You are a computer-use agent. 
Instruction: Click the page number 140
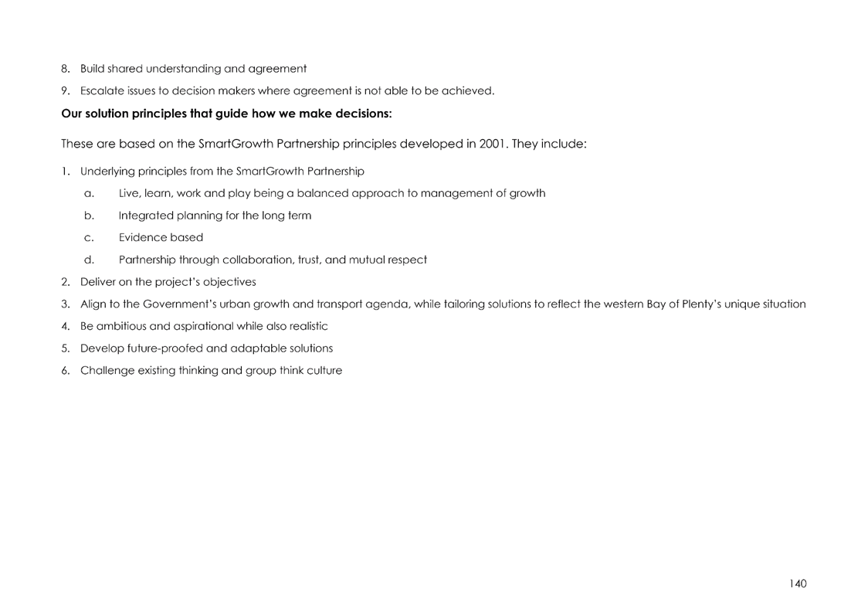(798, 583)
